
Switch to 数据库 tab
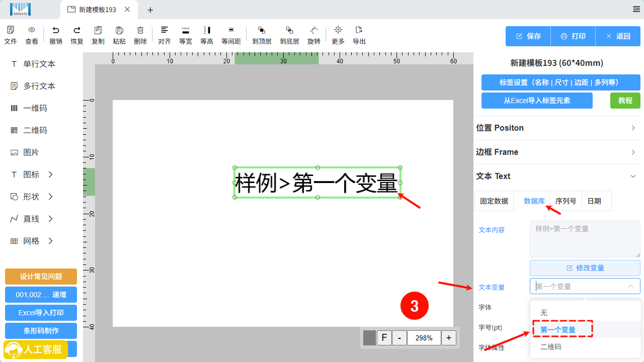[534, 201]
